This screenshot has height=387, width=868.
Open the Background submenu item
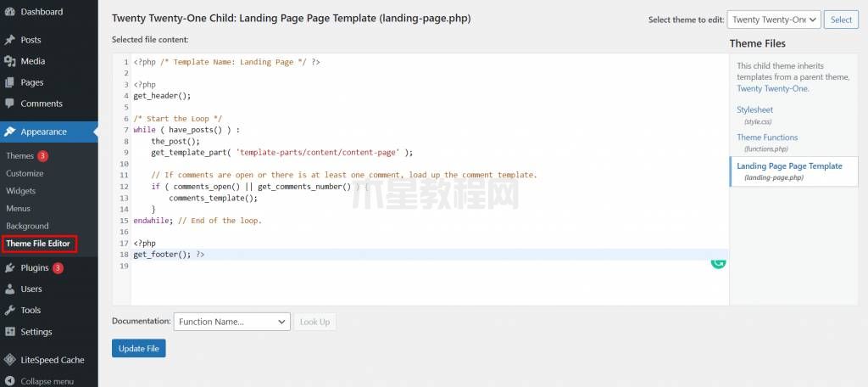point(27,227)
